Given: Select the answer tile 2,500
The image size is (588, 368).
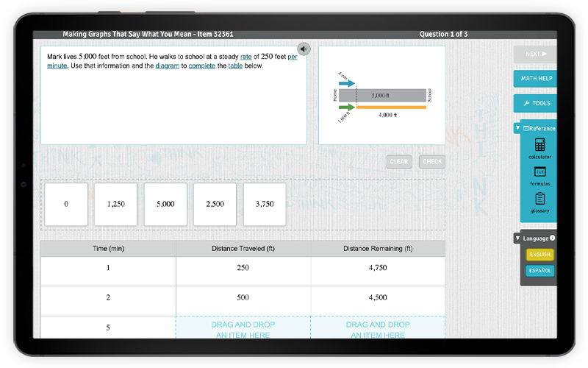Looking at the screenshot, I should (215, 205).
